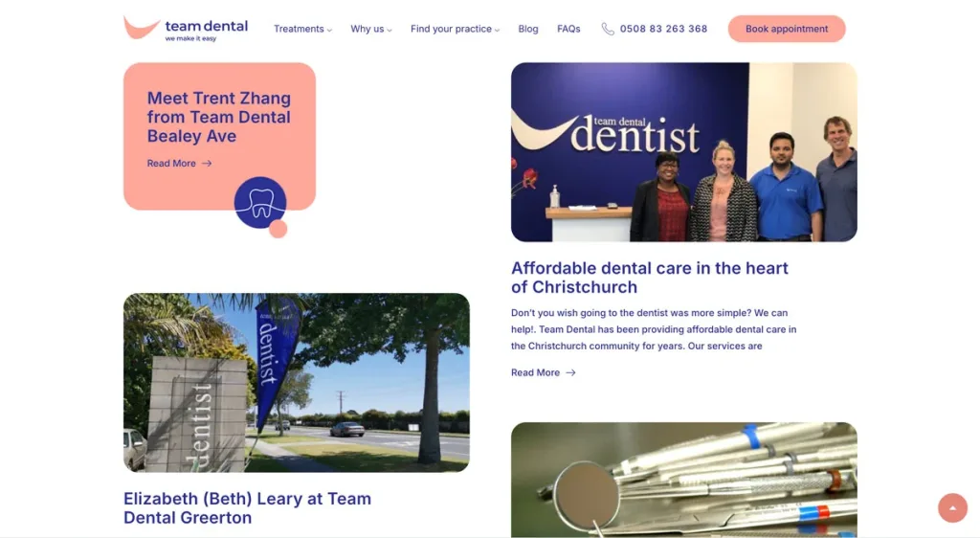Open the Blog page
This screenshot has width=980, height=538.
pos(528,29)
